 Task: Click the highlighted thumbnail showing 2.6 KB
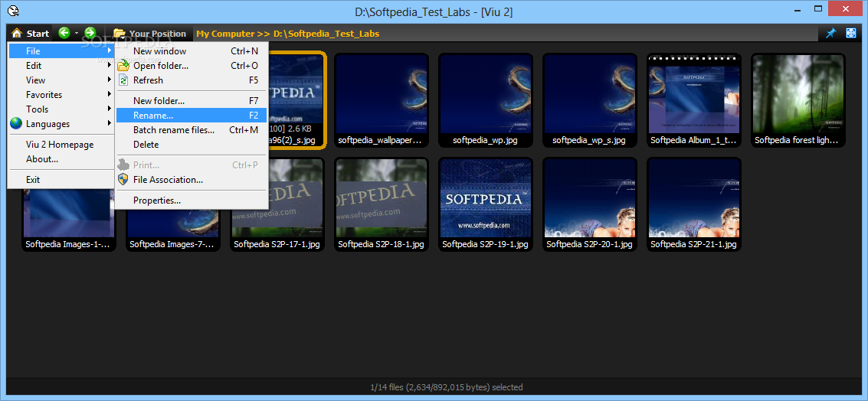[x=296, y=101]
